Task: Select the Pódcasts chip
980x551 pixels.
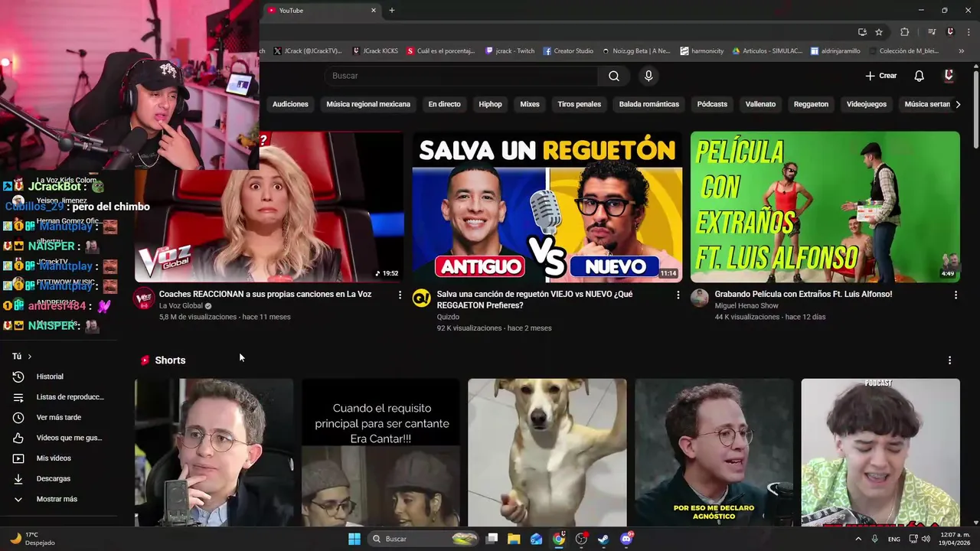Action: [712, 104]
